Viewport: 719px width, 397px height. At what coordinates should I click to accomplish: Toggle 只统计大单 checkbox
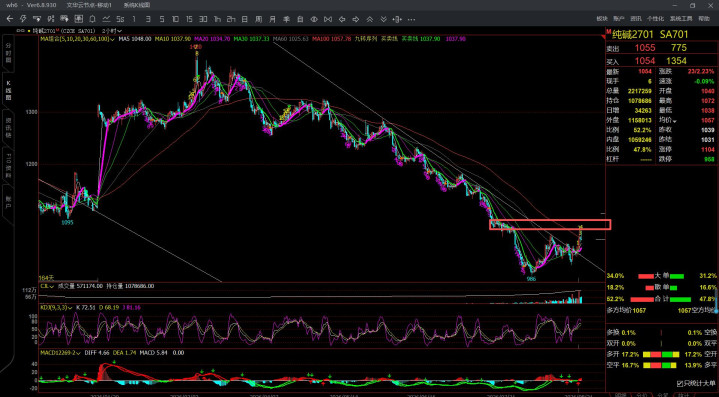[x=680, y=383]
